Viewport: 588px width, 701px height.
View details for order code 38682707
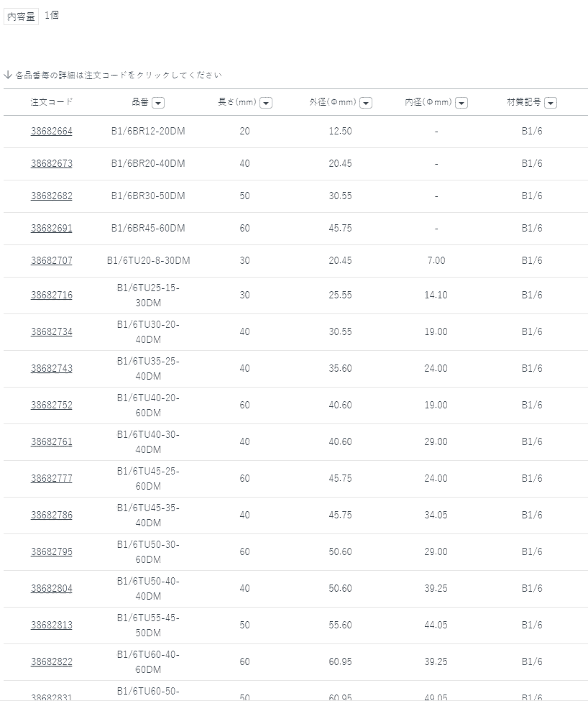coord(52,260)
